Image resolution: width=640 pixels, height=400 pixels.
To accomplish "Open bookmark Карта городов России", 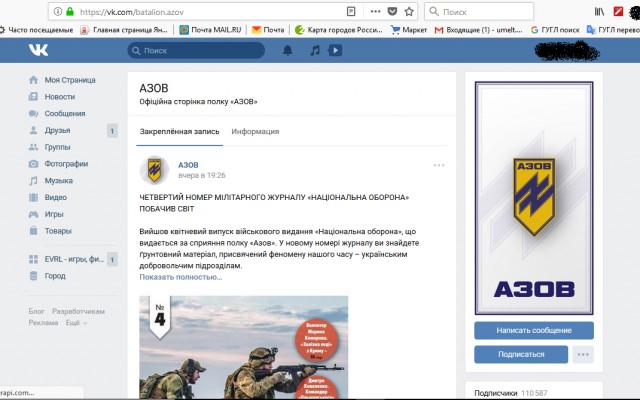I will (x=339, y=30).
